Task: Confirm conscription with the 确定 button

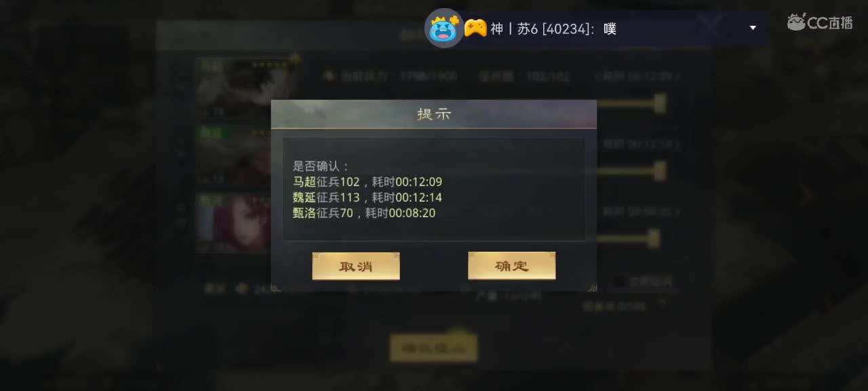Action: pyautogui.click(x=511, y=266)
